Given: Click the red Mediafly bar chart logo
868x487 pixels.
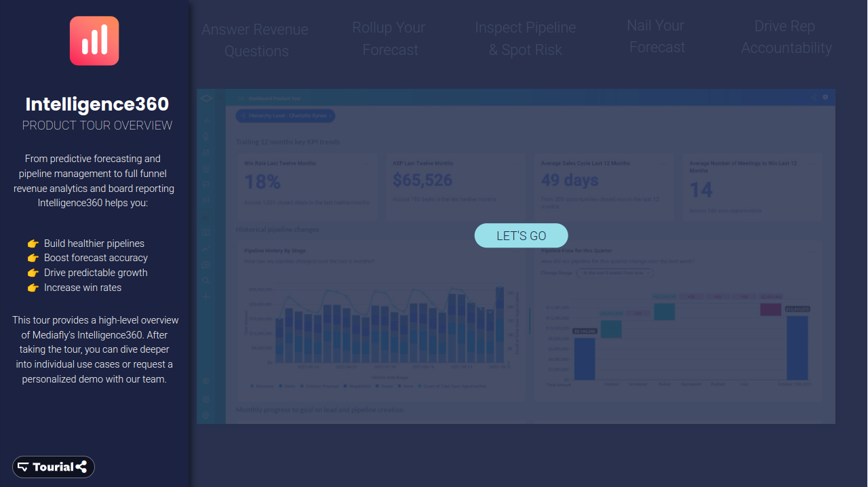Looking at the screenshot, I should 94,41.
